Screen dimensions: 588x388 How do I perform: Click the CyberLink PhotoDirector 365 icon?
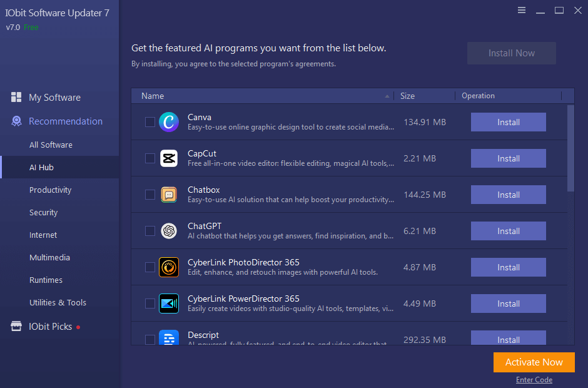[169, 267]
